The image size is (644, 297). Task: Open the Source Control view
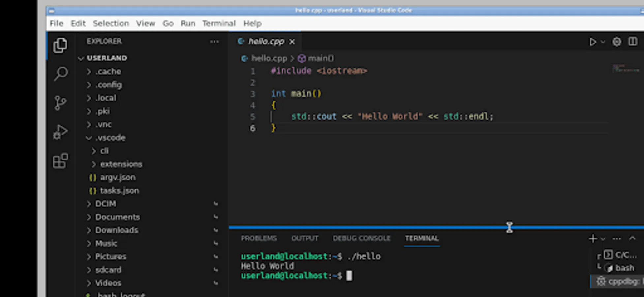pos(60,103)
